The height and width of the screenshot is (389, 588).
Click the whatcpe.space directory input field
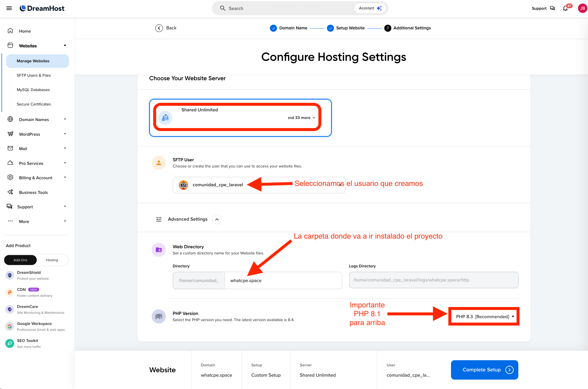283,281
